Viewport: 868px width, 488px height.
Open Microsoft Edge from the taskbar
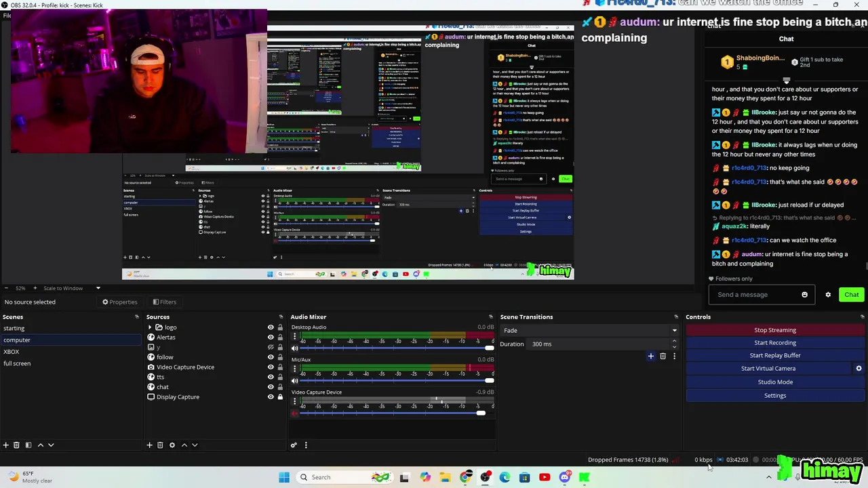coord(505,477)
